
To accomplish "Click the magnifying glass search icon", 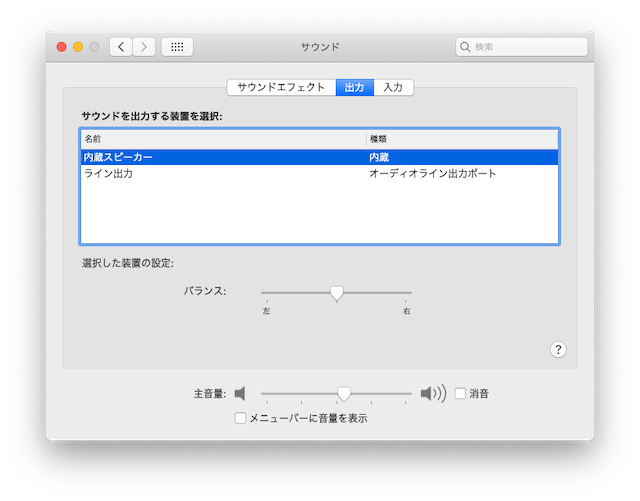I will tap(465, 47).
